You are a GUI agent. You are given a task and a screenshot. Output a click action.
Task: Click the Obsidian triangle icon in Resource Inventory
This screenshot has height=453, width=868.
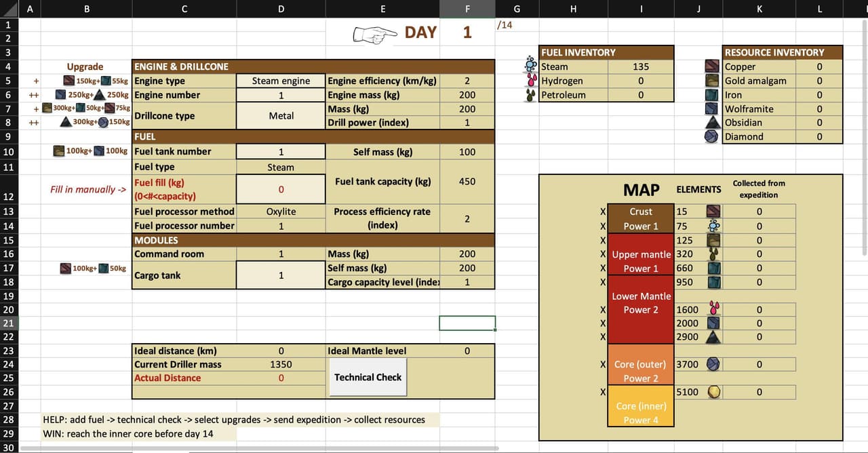713,123
